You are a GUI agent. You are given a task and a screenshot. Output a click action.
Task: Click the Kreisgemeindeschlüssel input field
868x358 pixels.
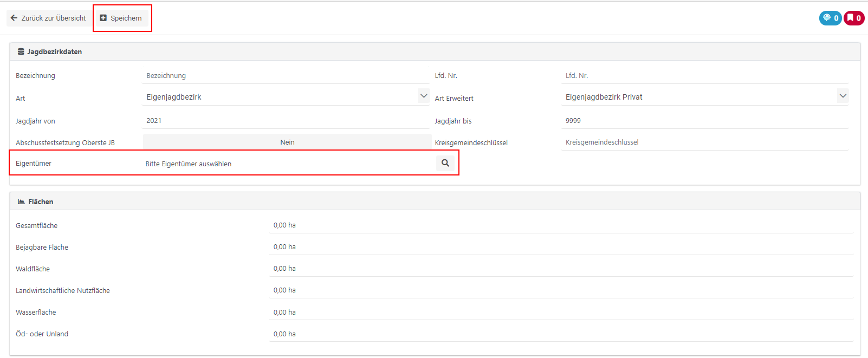[x=704, y=142]
